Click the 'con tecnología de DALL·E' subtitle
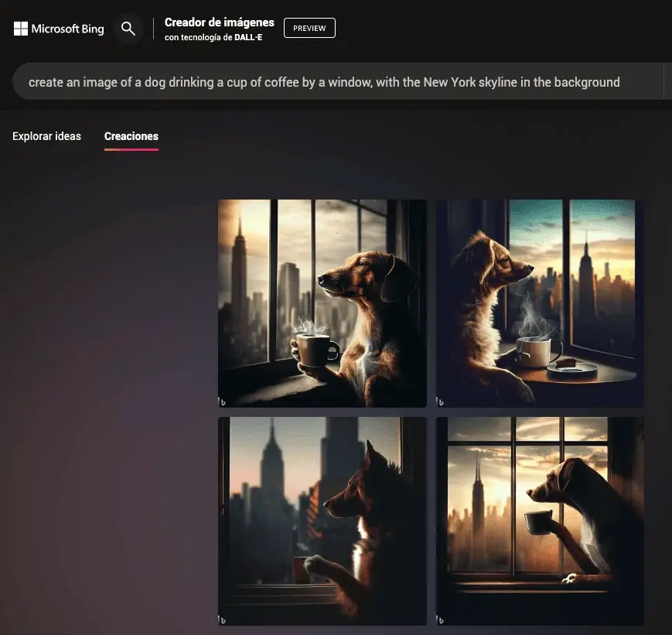Viewport: 672px width, 635px height. coord(213,37)
